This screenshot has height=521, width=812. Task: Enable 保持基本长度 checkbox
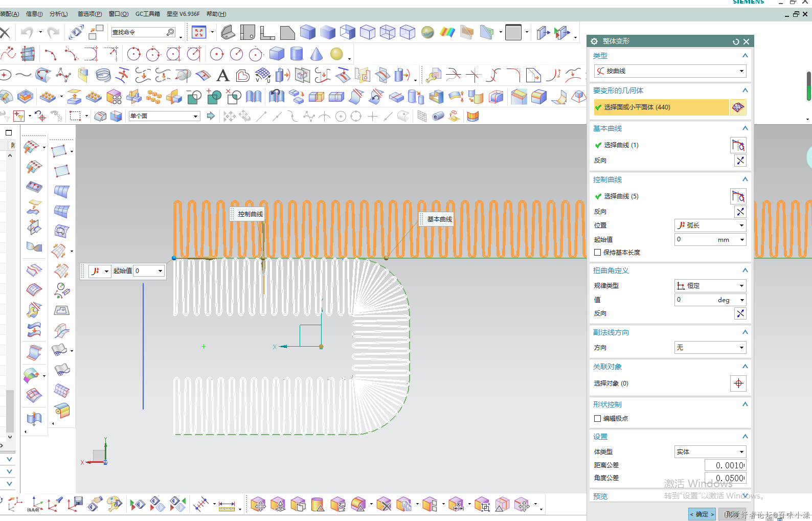click(597, 253)
